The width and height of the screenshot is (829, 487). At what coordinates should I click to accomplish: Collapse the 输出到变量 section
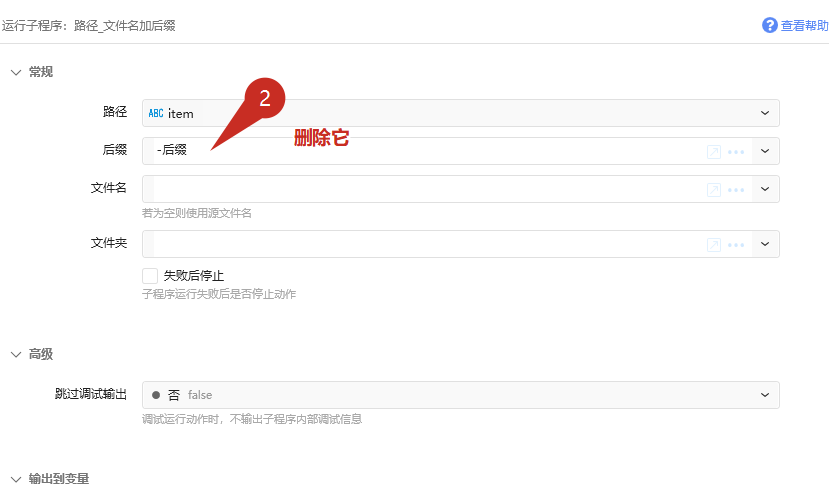click(16, 479)
